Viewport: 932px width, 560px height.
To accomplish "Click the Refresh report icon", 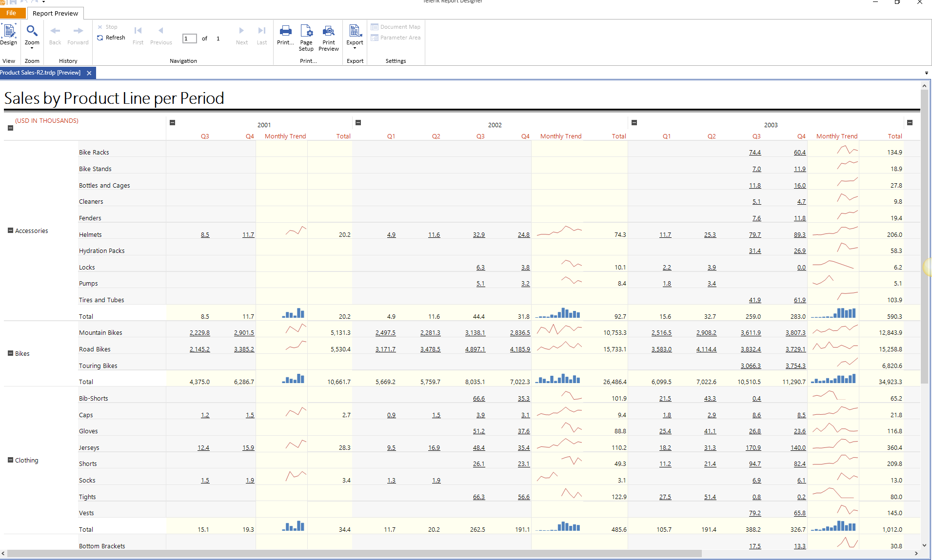I will [x=100, y=38].
